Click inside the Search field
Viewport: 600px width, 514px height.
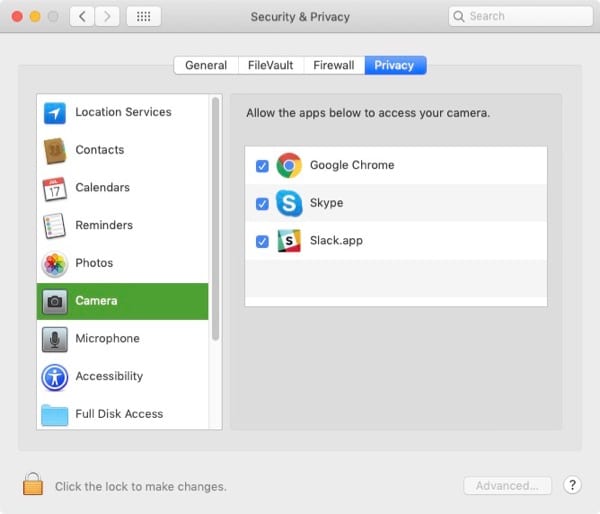(521, 16)
